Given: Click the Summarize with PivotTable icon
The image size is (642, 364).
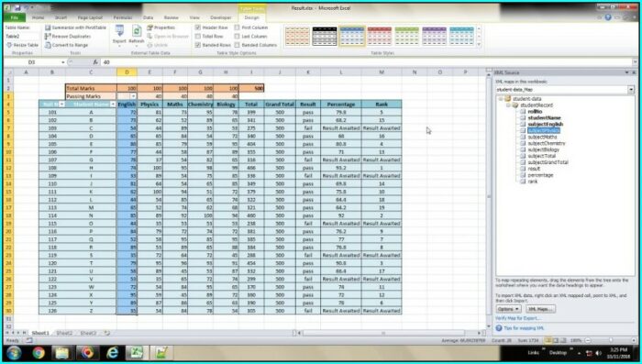Looking at the screenshot, I should pos(48,28).
